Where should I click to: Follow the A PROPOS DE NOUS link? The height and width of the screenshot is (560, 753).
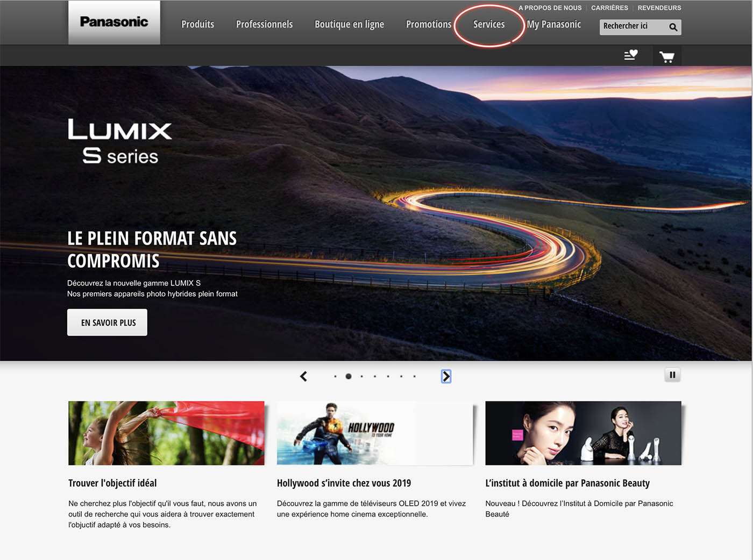pyautogui.click(x=550, y=8)
